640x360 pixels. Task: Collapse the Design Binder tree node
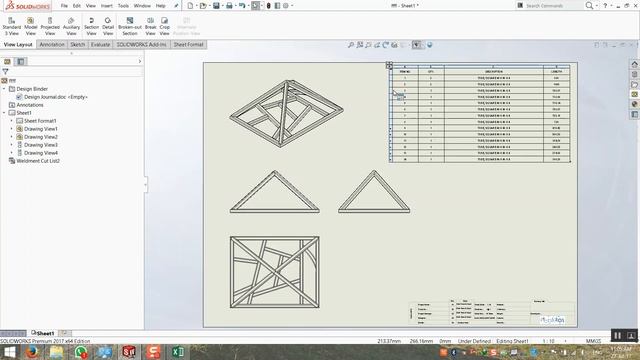tap(4, 89)
